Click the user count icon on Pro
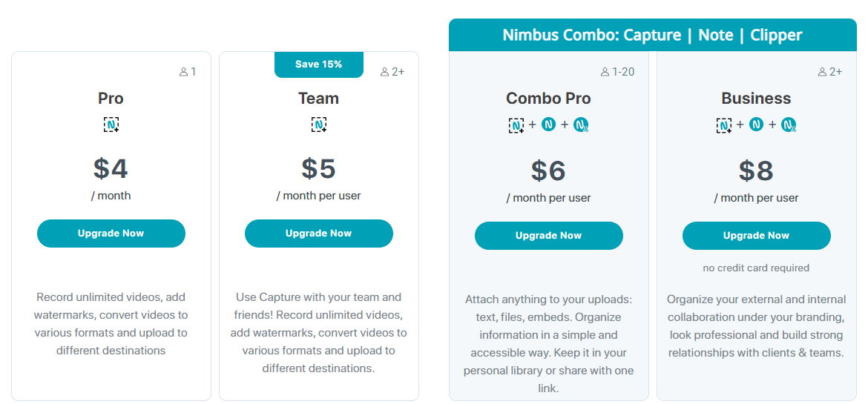The height and width of the screenshot is (404, 868). pyautogui.click(x=184, y=72)
